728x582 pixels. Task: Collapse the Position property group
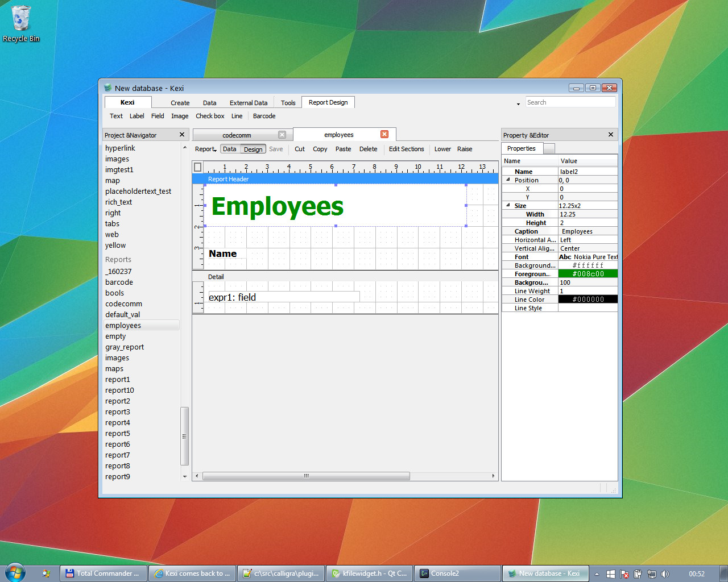(x=508, y=180)
